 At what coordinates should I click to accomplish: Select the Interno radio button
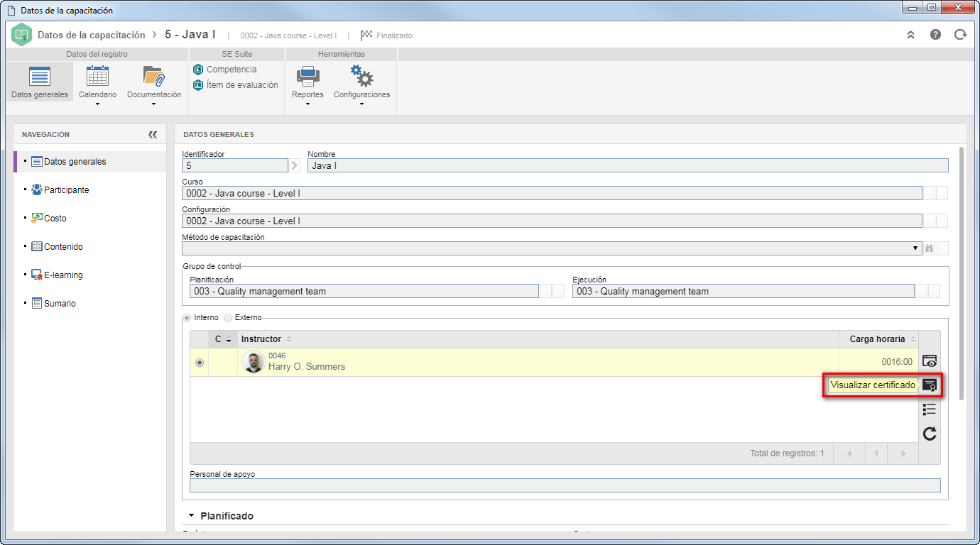click(187, 318)
